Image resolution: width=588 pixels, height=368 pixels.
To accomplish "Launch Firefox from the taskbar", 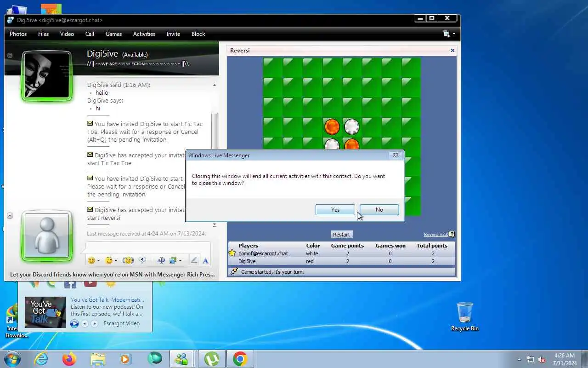I will pyautogui.click(x=69, y=359).
